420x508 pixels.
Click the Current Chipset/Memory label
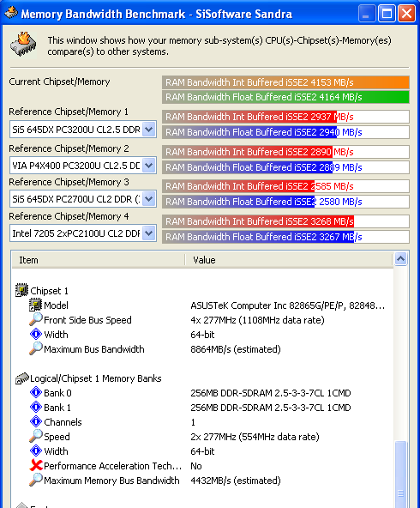(x=59, y=82)
